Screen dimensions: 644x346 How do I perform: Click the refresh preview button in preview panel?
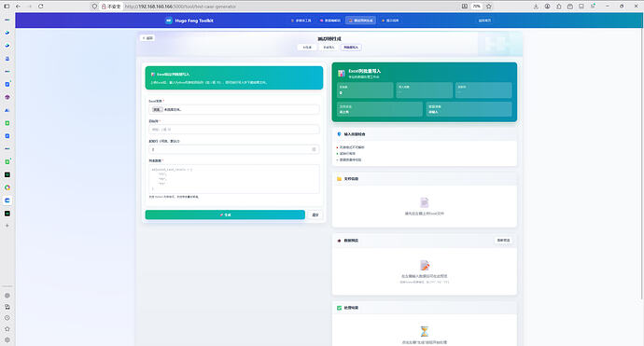(504, 241)
